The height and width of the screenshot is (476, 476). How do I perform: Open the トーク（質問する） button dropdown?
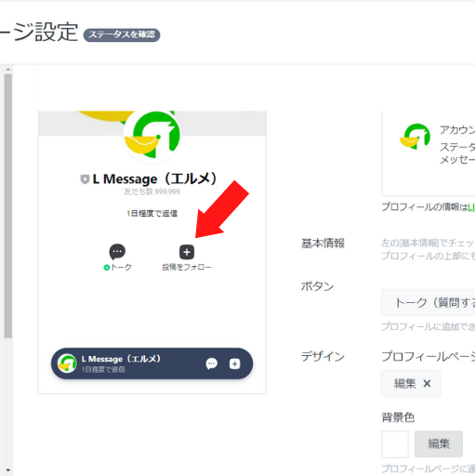(429, 302)
